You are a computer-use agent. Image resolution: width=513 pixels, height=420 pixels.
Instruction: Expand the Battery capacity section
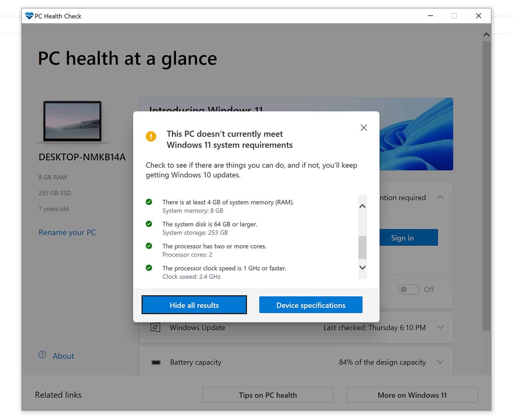(440, 362)
